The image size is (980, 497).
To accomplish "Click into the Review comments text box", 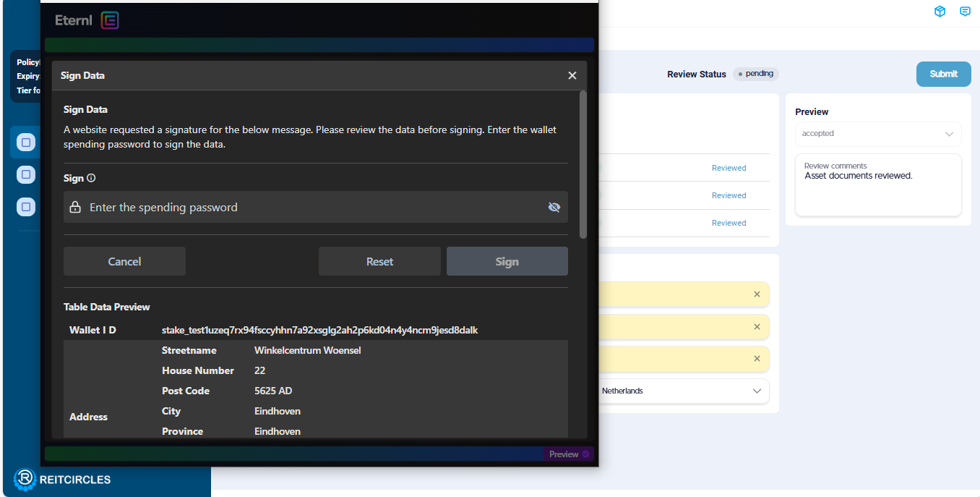I will 877,192.
